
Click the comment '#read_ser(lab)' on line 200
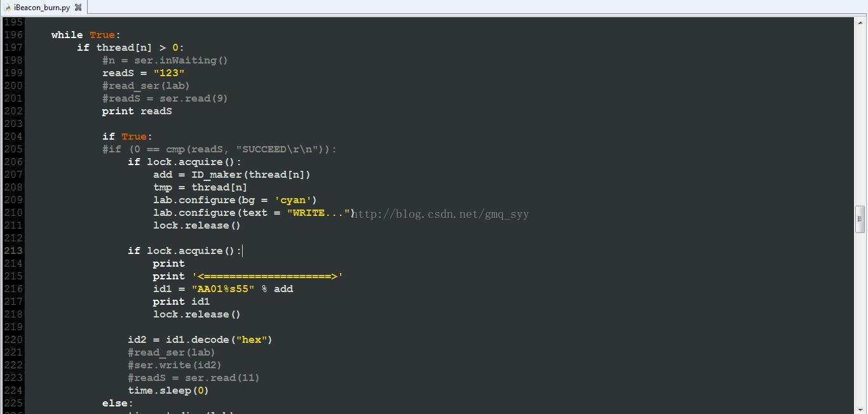[146, 86]
